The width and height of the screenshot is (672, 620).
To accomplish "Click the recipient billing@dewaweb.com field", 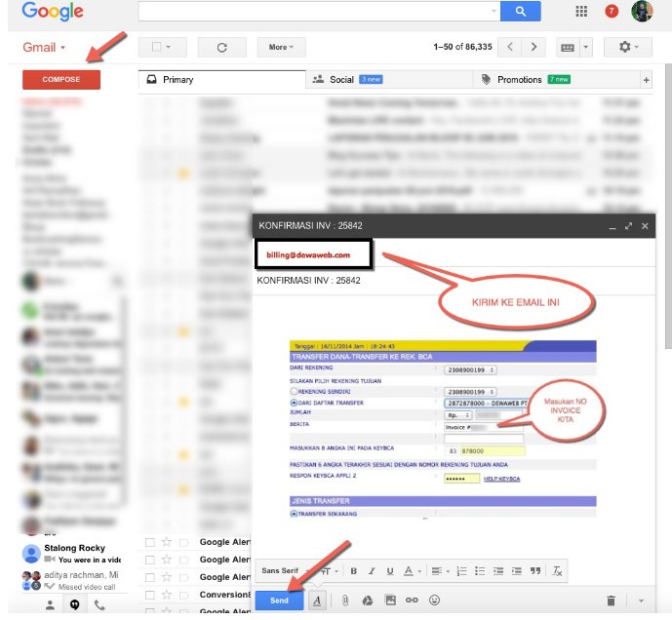I will coord(314,254).
